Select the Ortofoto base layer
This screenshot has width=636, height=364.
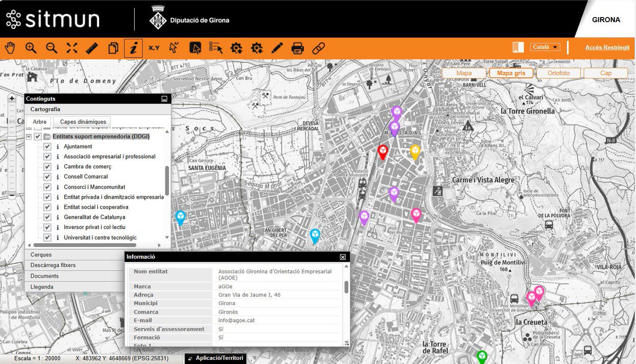(559, 73)
